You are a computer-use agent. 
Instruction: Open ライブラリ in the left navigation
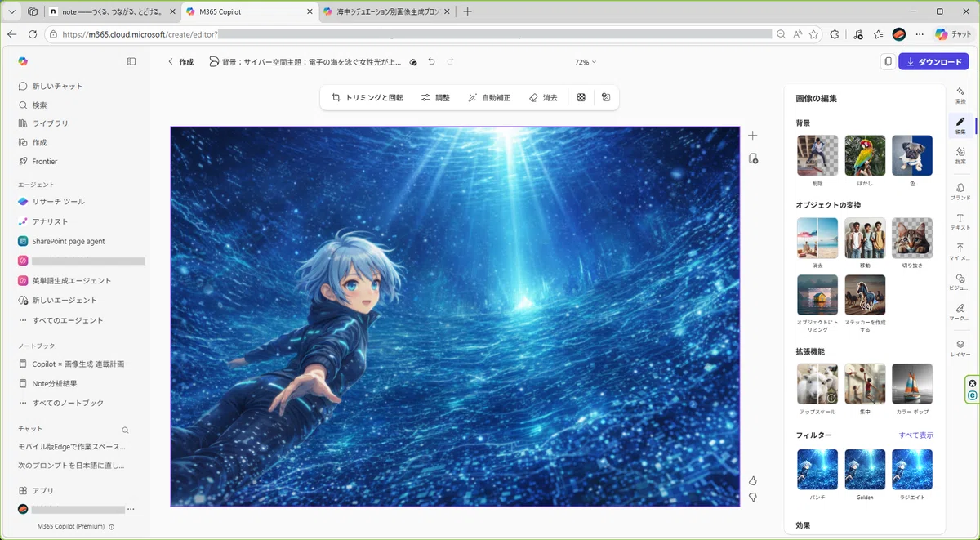(51, 123)
